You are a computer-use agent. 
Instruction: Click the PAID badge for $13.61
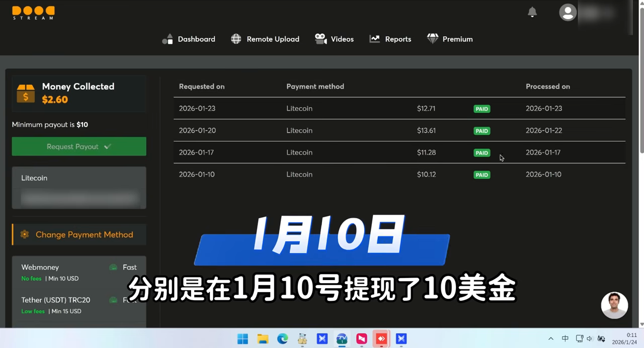tap(482, 131)
